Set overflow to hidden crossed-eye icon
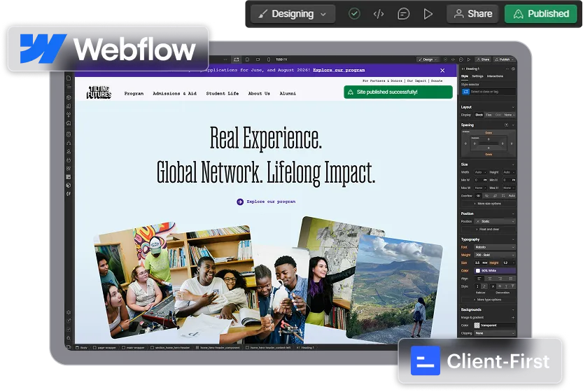The image size is (583, 392). [x=486, y=195]
